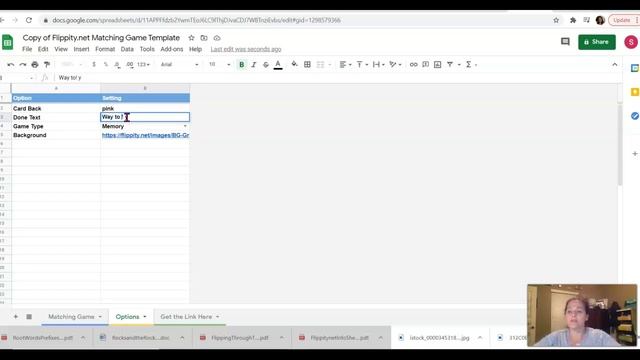Open the Edit menu

coord(43,49)
